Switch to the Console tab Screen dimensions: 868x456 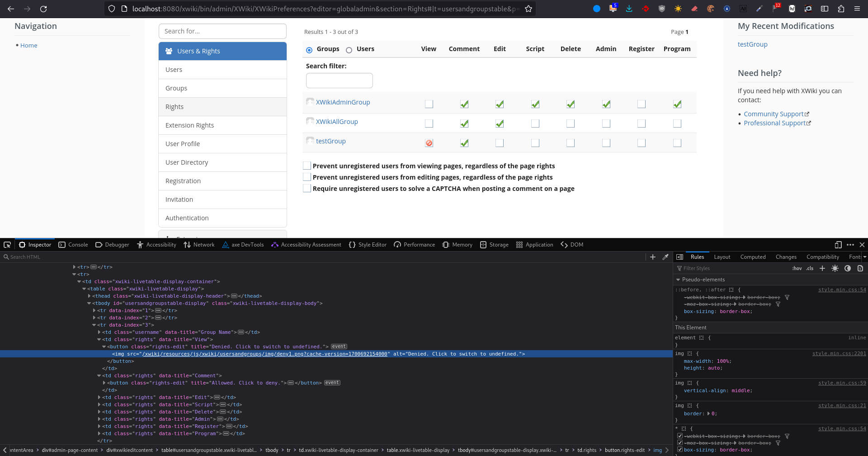point(73,245)
